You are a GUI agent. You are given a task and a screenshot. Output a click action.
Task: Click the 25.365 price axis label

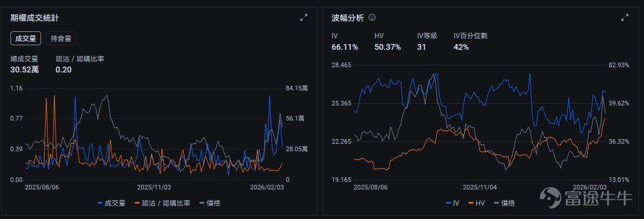tap(342, 103)
